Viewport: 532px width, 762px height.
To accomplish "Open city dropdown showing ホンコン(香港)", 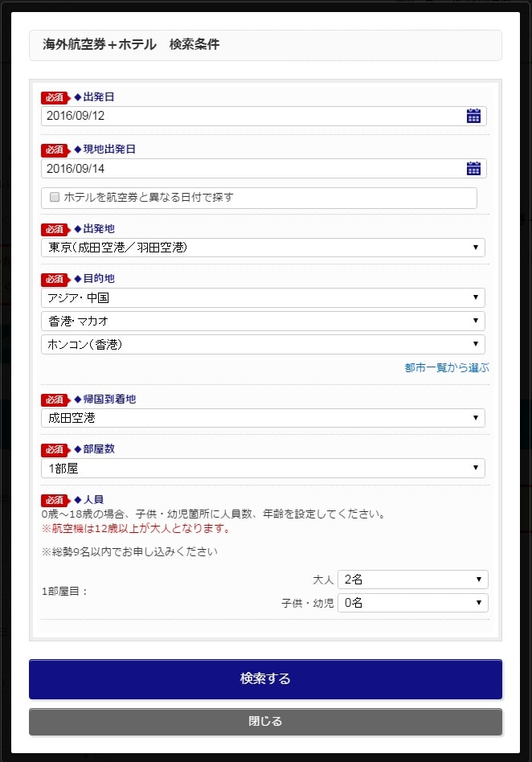I will pyautogui.click(x=263, y=344).
